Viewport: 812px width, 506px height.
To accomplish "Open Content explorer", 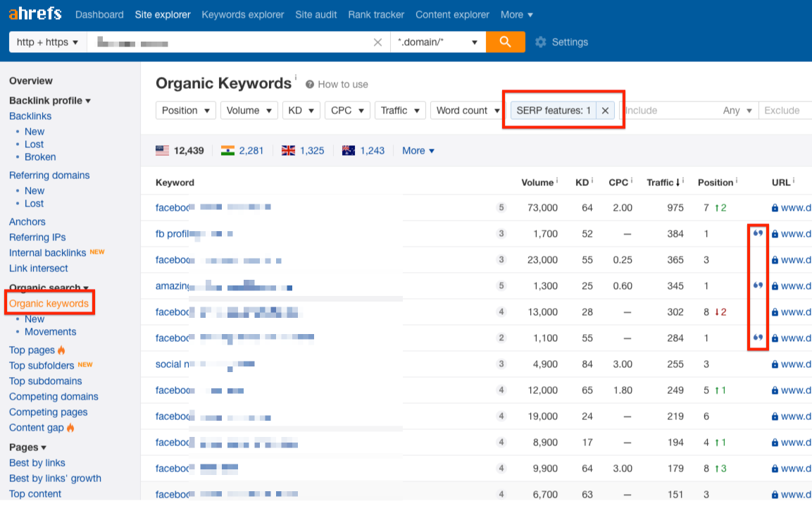I will click(x=452, y=15).
